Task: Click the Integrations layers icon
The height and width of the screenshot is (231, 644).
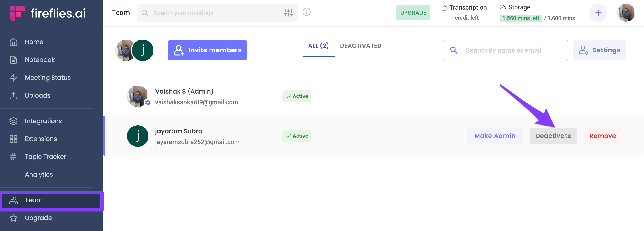Action: point(13,121)
